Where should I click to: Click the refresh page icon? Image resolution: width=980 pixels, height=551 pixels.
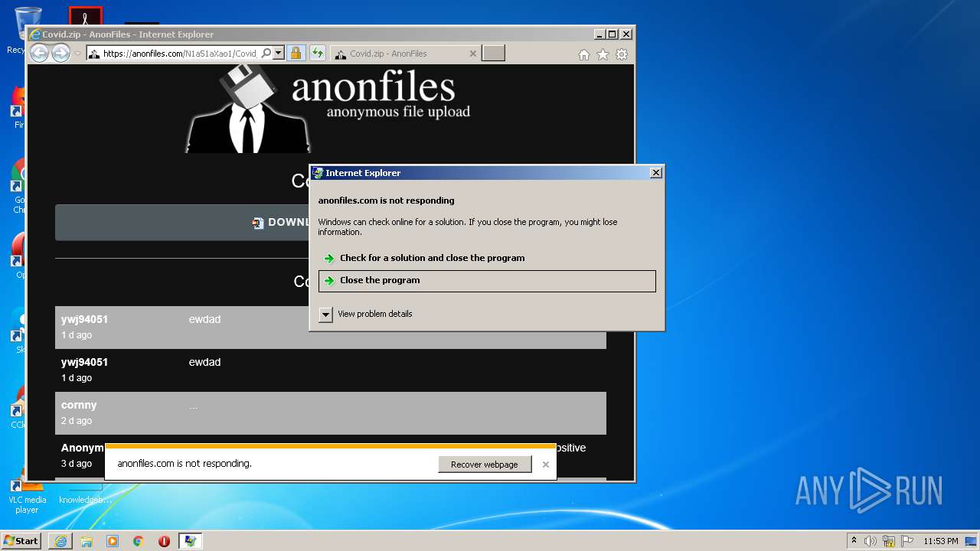coord(318,54)
